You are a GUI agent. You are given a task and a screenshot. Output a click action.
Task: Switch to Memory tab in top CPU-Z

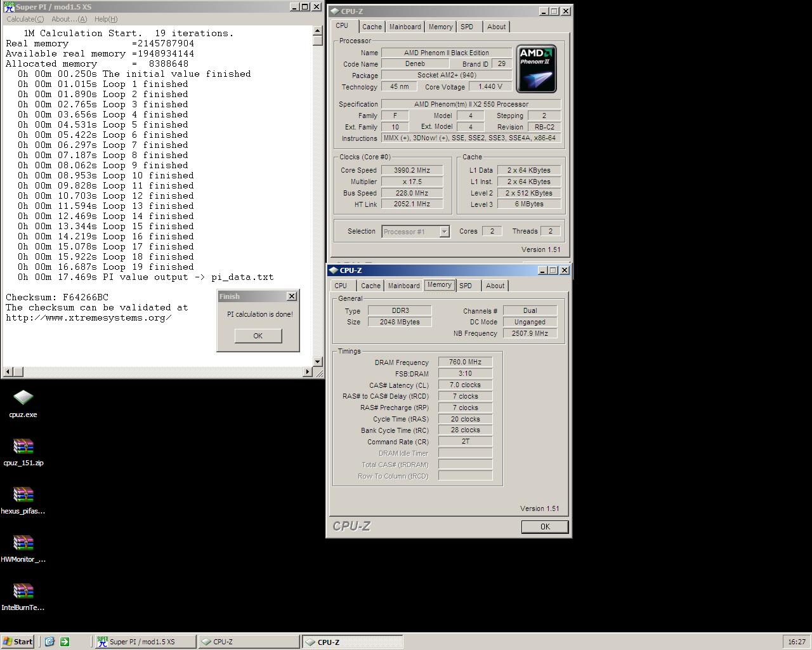point(440,27)
